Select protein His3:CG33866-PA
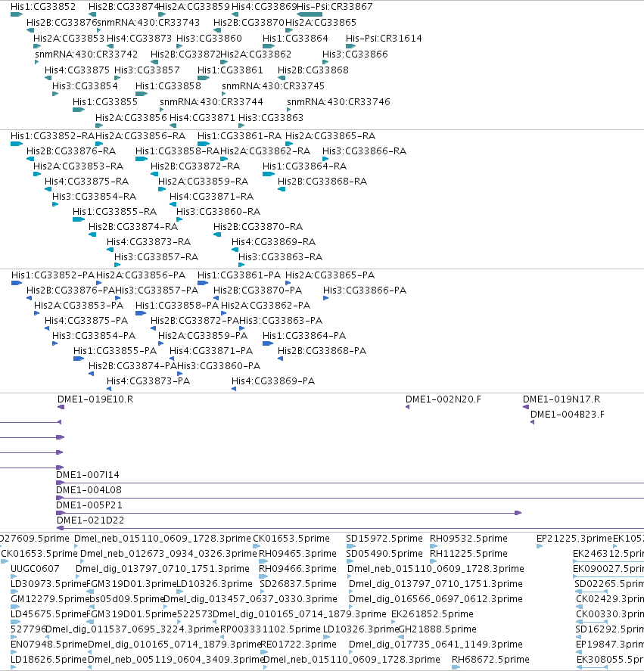644x671 pixels. click(x=365, y=290)
